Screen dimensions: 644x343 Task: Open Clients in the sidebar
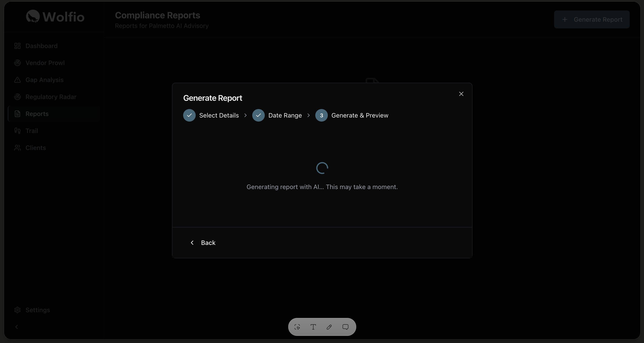(54, 148)
